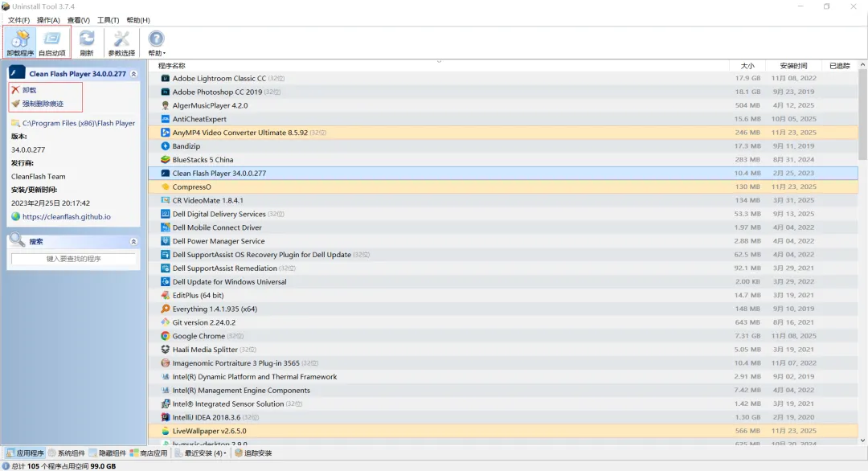Screen dimensions: 868x471
Task: Open the 卸载程序 uninstaller toolbar button
Action: pyautogui.click(x=20, y=43)
